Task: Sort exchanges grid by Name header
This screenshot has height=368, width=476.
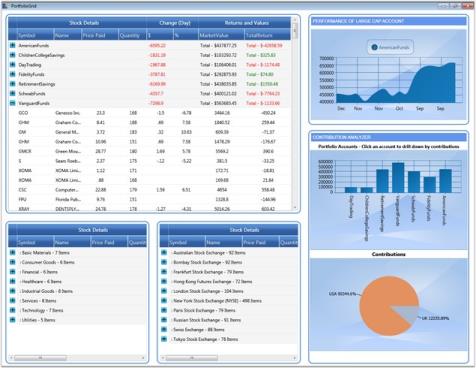Action: (223, 242)
